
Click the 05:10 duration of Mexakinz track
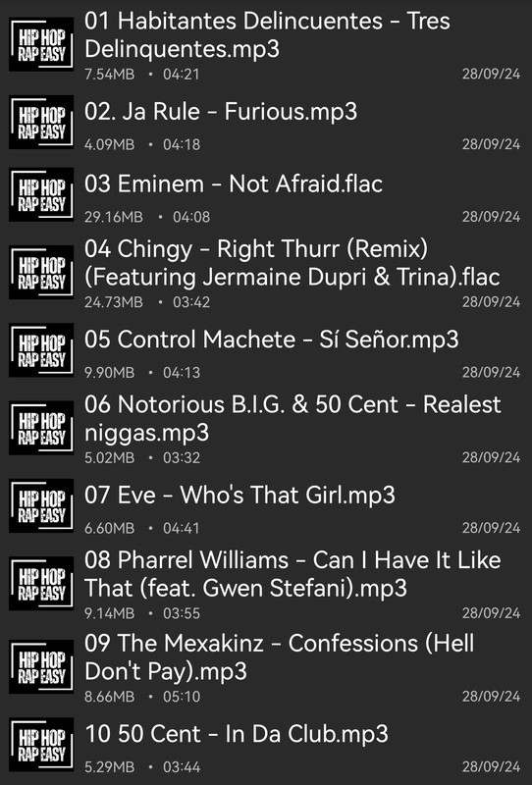click(x=182, y=697)
